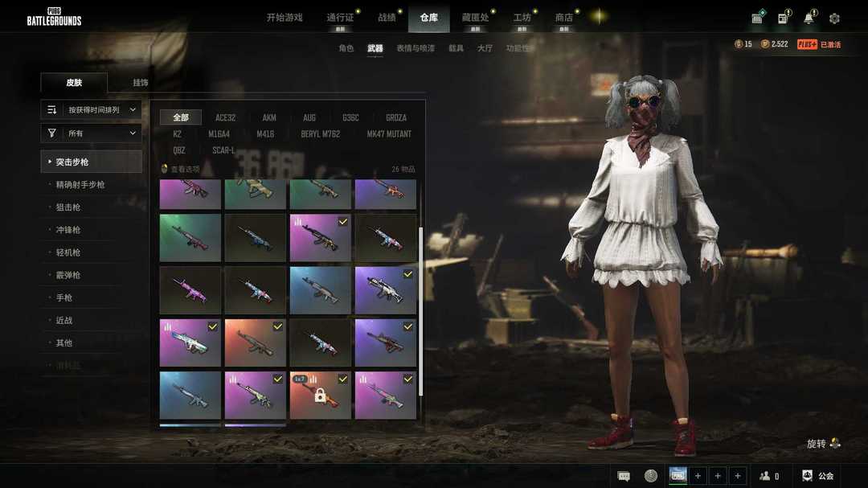Expand the 精确射手步枪 category
The height and width of the screenshot is (488, 868).
click(80, 184)
